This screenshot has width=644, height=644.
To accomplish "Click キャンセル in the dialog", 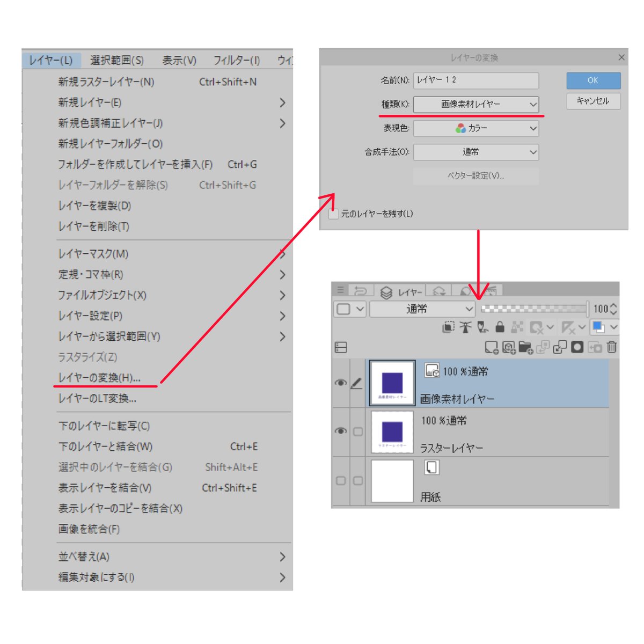I will (x=594, y=101).
